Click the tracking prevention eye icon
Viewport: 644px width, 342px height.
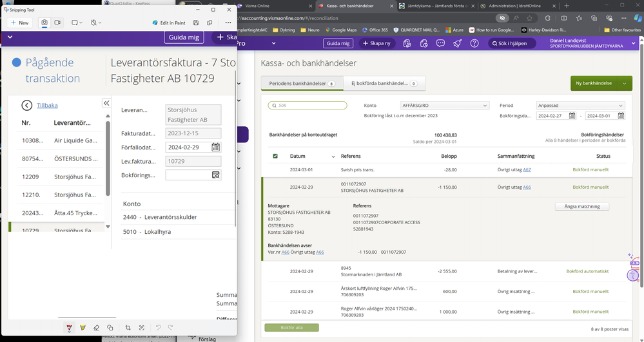point(502,18)
